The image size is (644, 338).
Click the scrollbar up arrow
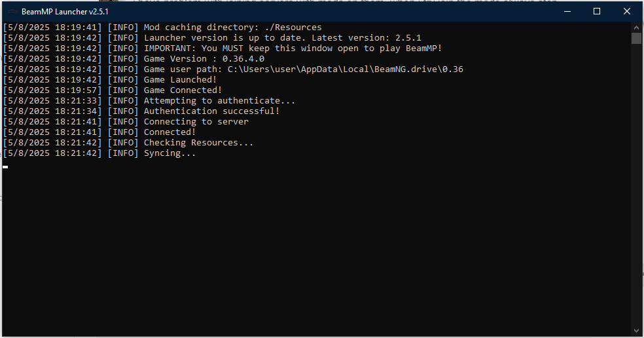[x=636, y=28]
